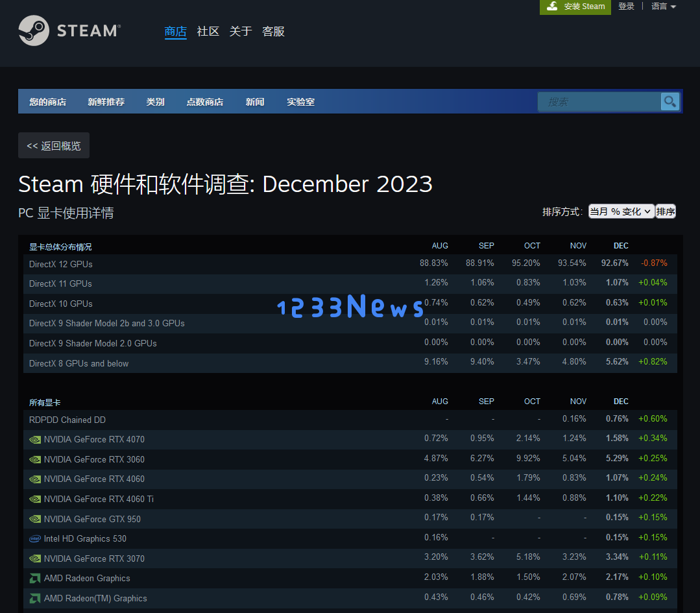Screen dimensions: 700x613
Task: Click AMD Radeon(TM) Graphics label
Action: pyautogui.click(x=95, y=598)
